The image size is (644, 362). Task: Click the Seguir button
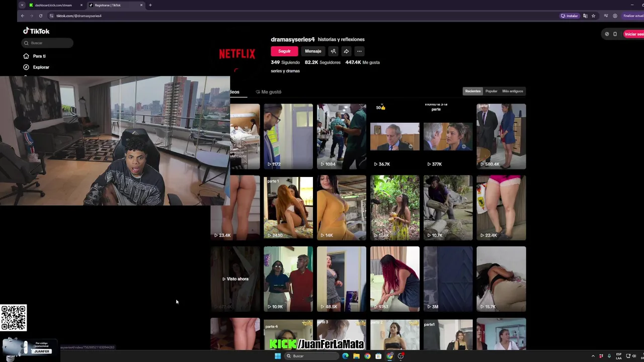click(x=284, y=51)
